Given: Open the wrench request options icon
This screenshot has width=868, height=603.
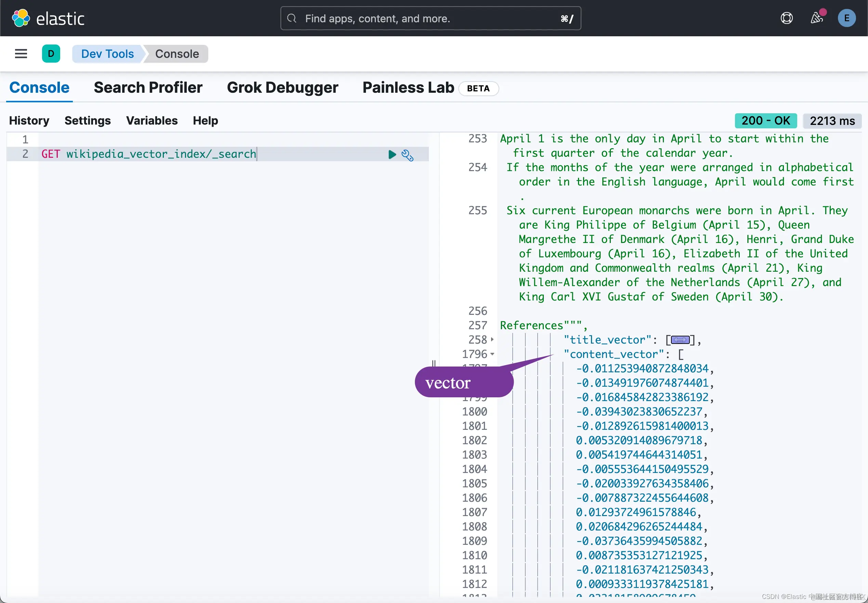Looking at the screenshot, I should tap(407, 155).
